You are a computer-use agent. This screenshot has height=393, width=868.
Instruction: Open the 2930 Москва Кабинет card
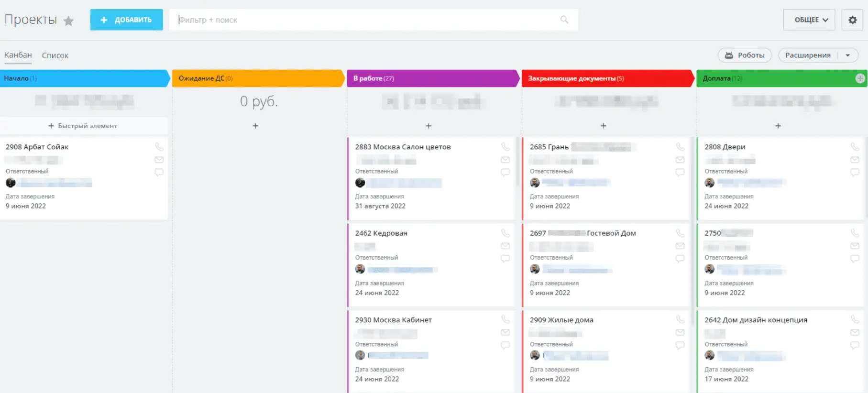[x=393, y=320]
